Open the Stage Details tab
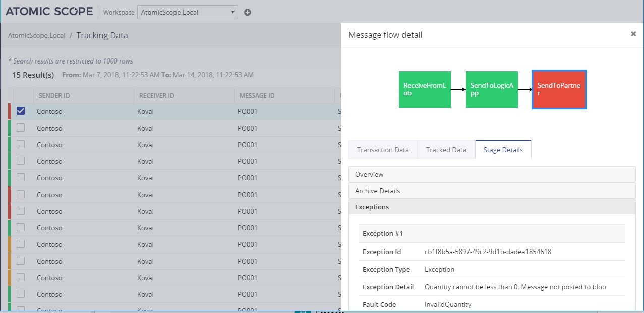 point(503,150)
